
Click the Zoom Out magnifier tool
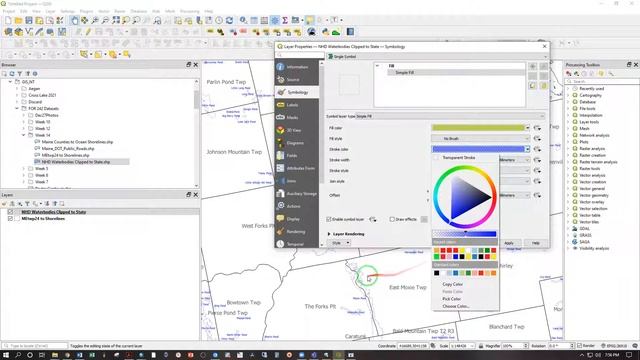coord(105,20)
